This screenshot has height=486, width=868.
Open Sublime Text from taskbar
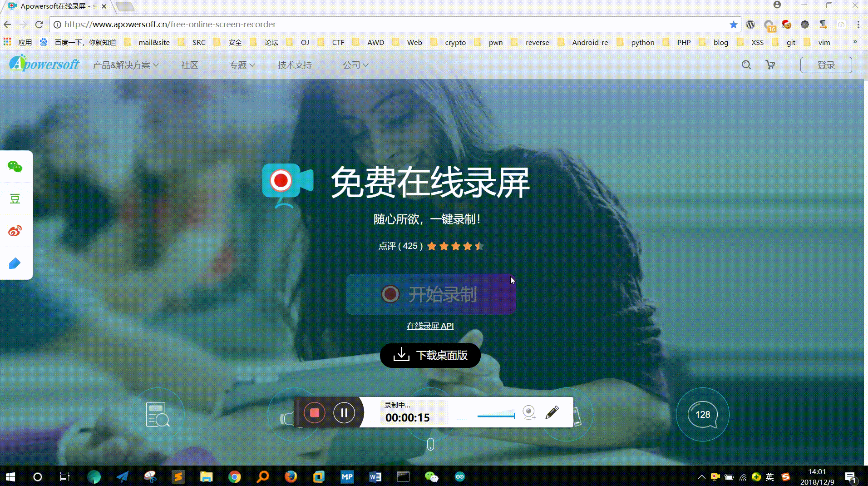tap(178, 476)
